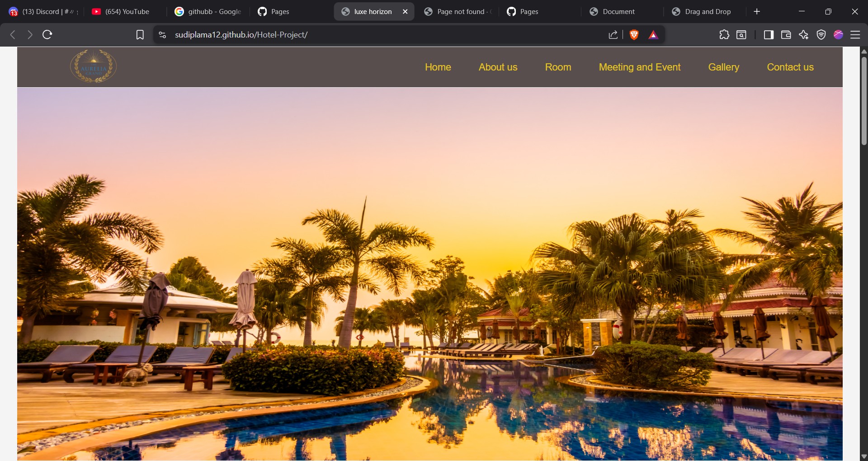
Task: Open the Contact us link
Action: click(790, 67)
